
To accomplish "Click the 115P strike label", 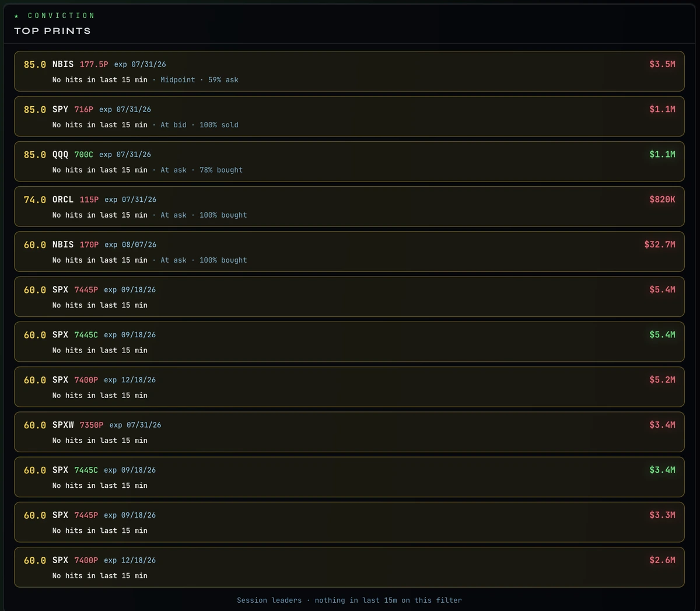I will (x=89, y=200).
